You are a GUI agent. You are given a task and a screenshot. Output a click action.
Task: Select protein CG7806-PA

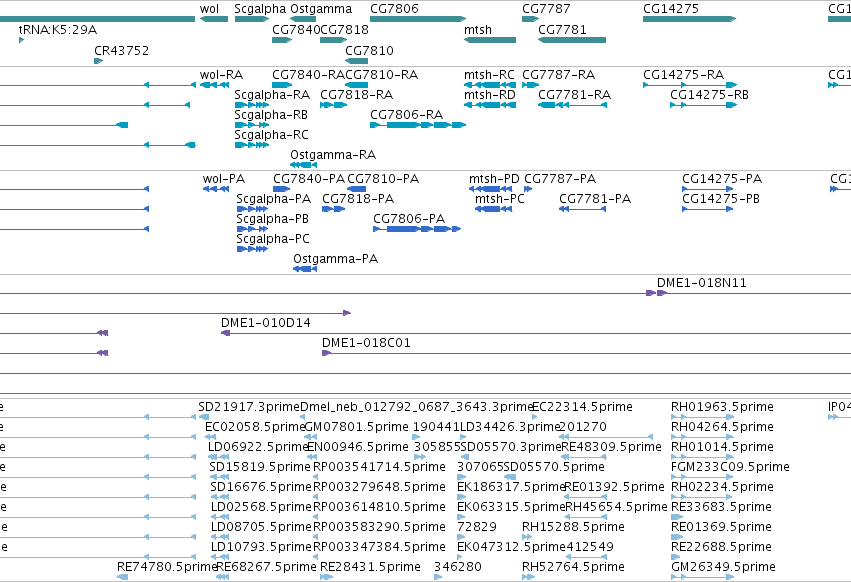pyautogui.click(x=417, y=229)
